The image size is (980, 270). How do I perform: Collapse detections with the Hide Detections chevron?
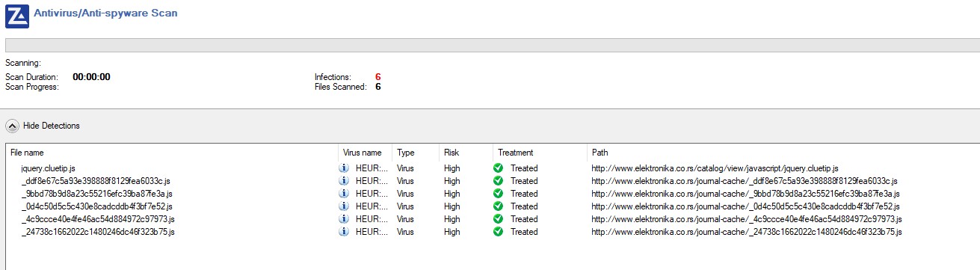(x=12, y=126)
